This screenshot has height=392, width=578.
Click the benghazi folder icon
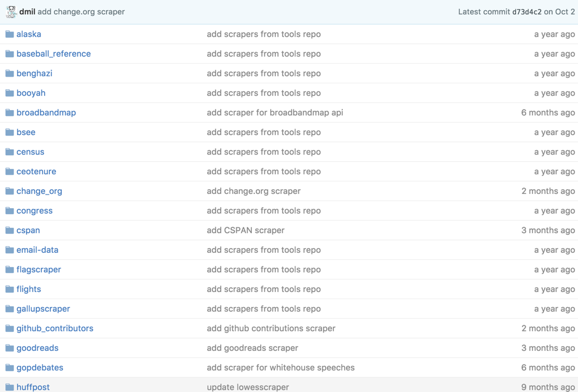click(10, 73)
